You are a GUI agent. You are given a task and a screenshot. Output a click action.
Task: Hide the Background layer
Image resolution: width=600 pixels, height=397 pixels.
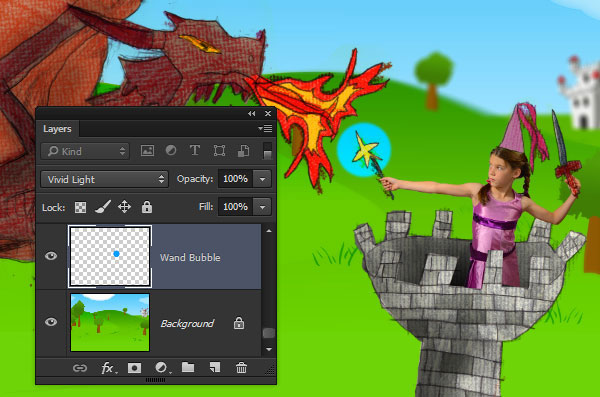click(x=51, y=322)
